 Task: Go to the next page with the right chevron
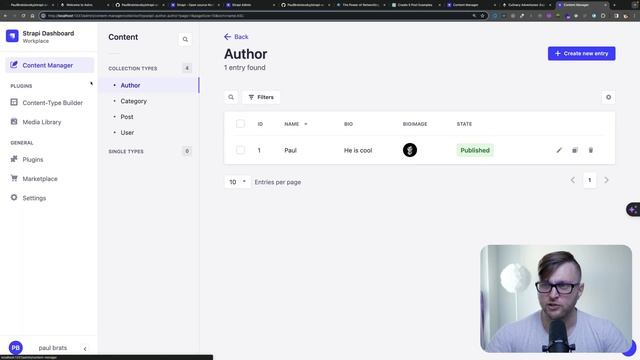[607, 180]
